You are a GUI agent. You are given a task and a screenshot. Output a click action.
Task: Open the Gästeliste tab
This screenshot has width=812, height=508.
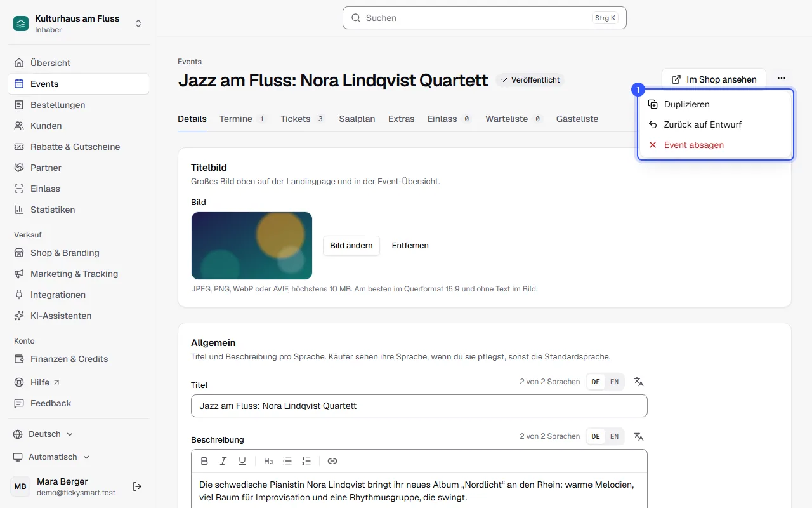pyautogui.click(x=577, y=119)
